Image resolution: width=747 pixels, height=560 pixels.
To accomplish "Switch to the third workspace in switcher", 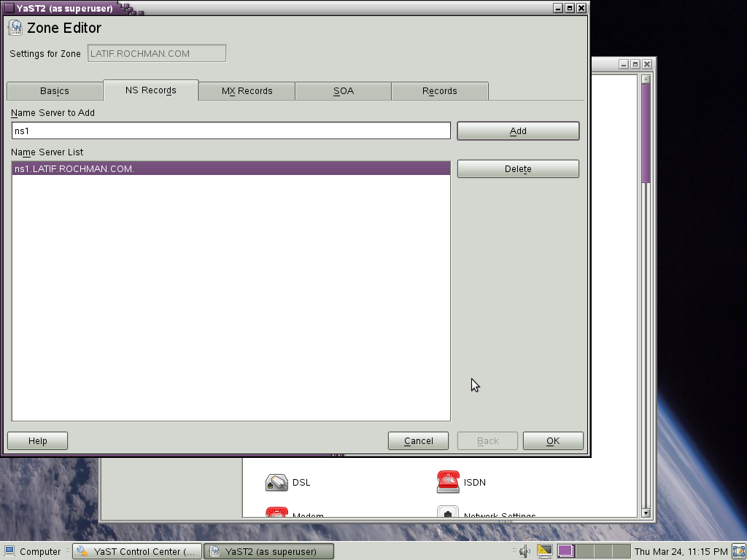I will tap(603, 551).
